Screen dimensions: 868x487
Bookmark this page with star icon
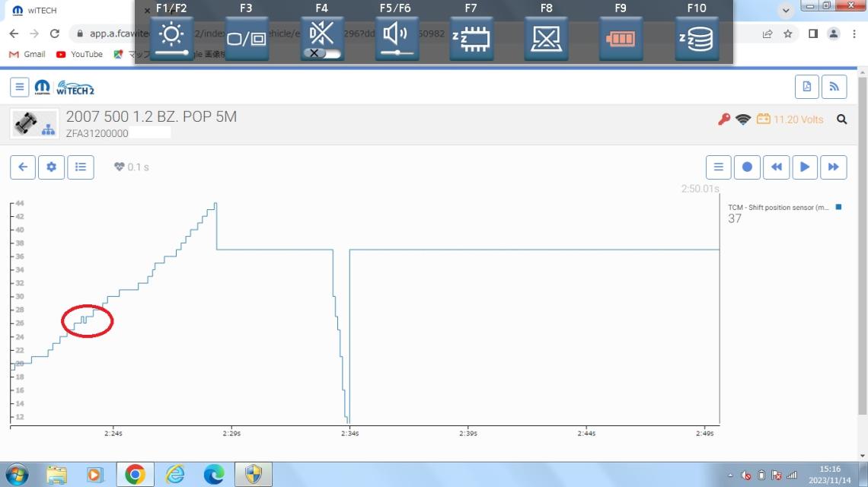pos(788,33)
